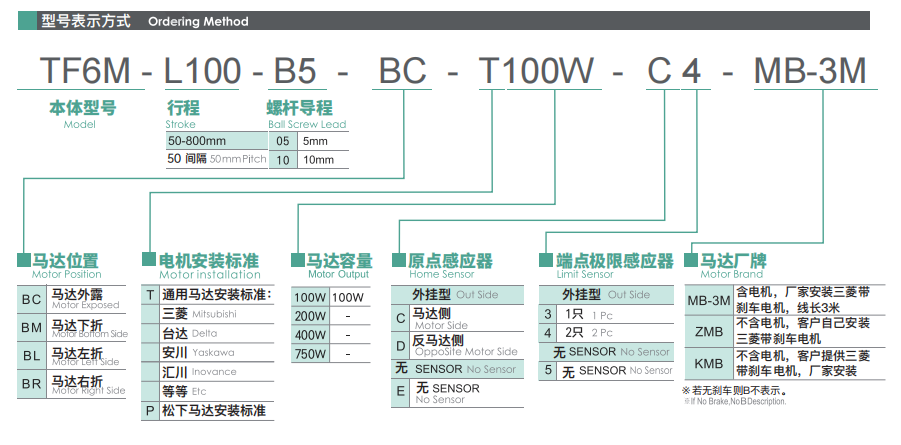Select the L100 stroke code segment

202,71
